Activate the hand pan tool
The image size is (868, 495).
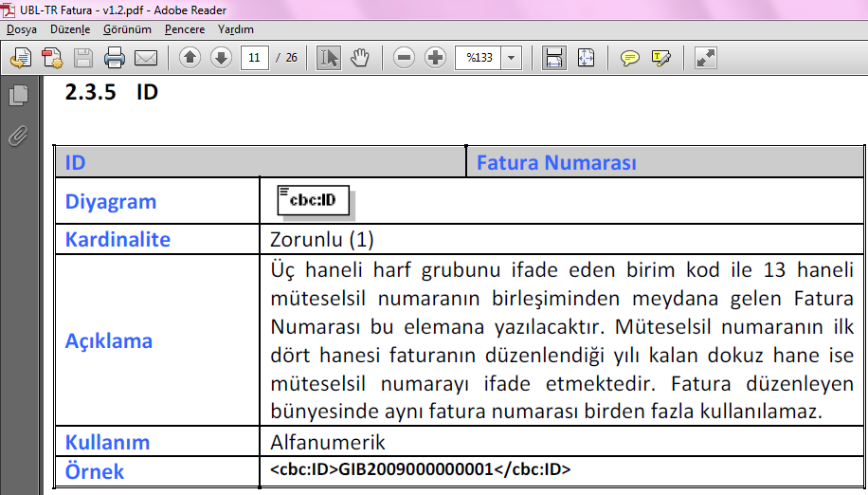359,58
